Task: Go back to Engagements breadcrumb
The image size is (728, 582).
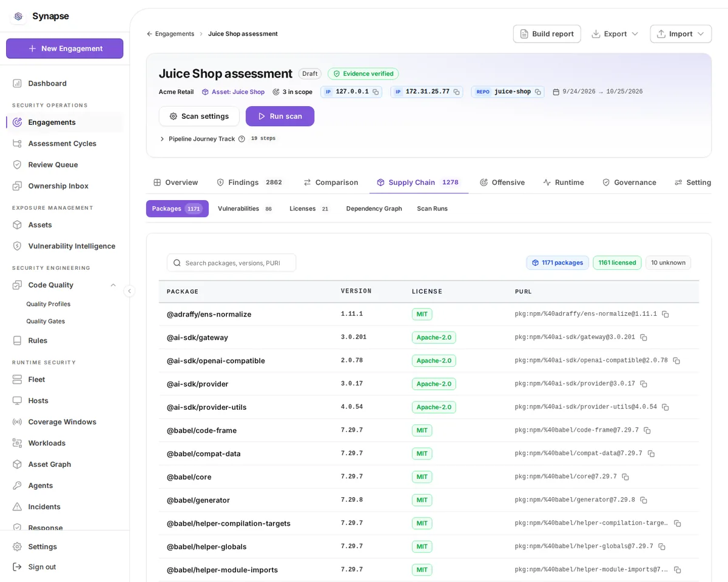Action: coord(170,34)
